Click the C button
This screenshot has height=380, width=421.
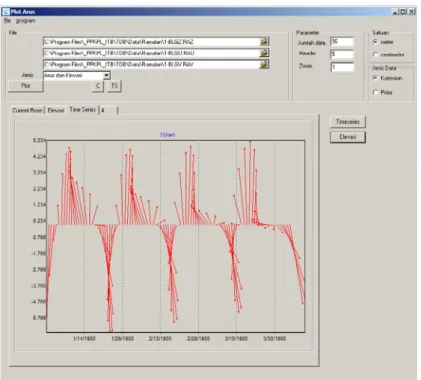(98, 86)
